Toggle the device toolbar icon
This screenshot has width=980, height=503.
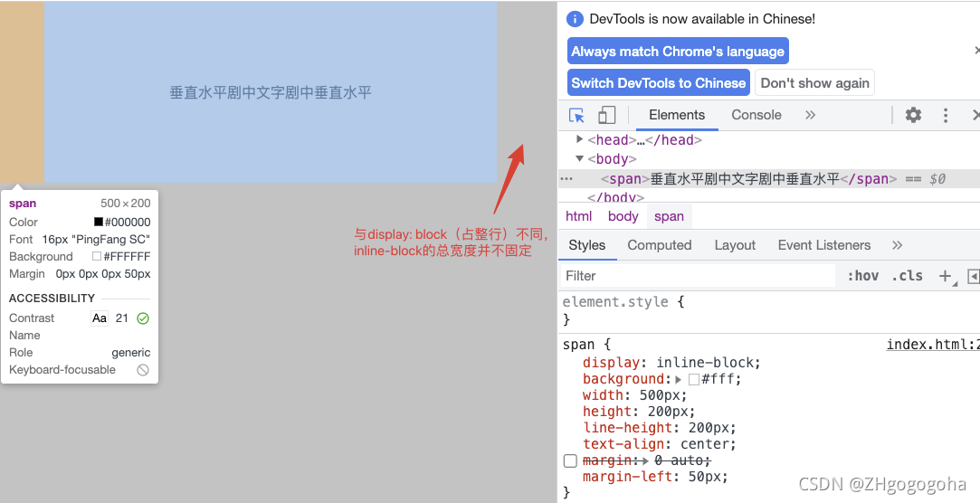click(x=606, y=115)
